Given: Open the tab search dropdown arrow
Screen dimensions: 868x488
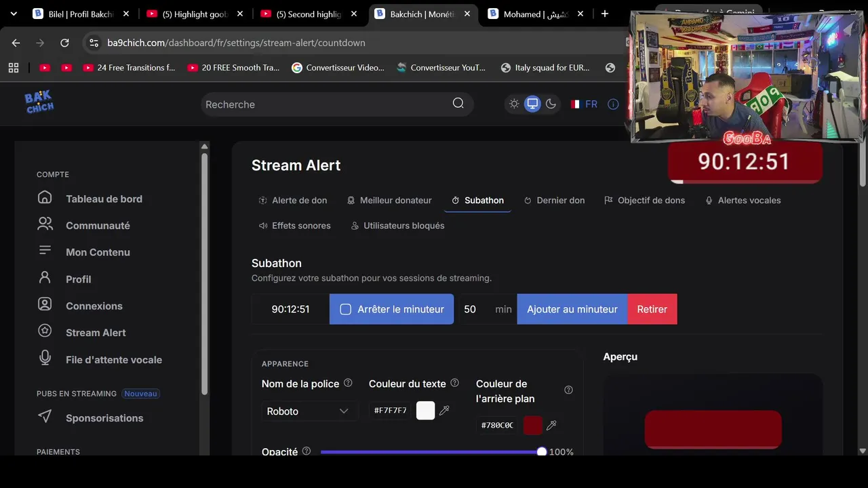Looking at the screenshot, I should point(14,14).
